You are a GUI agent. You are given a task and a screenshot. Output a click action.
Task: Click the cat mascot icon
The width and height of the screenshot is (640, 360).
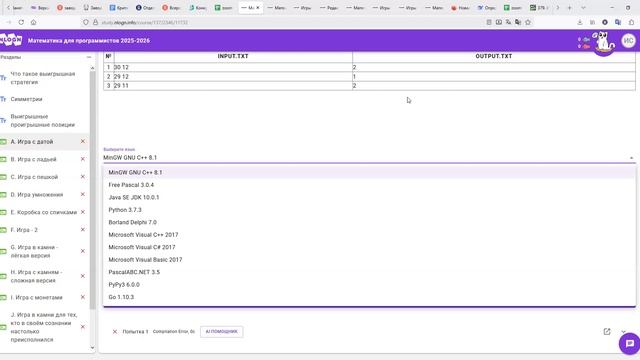604,42
